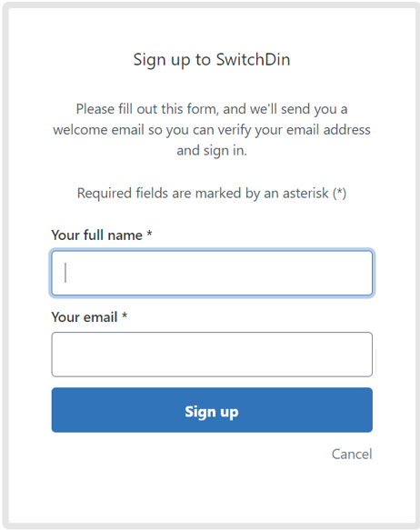Focus the Your email text box

point(212,355)
